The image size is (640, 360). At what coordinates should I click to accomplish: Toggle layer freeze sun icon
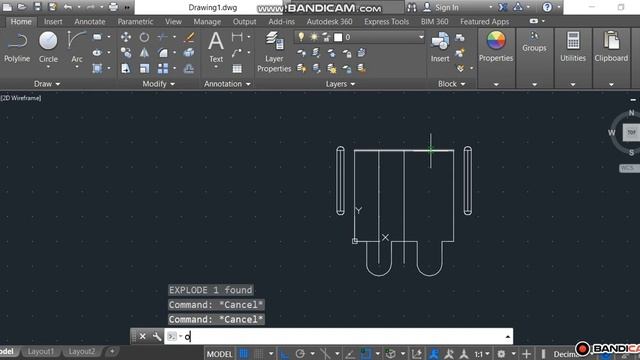tap(314, 37)
